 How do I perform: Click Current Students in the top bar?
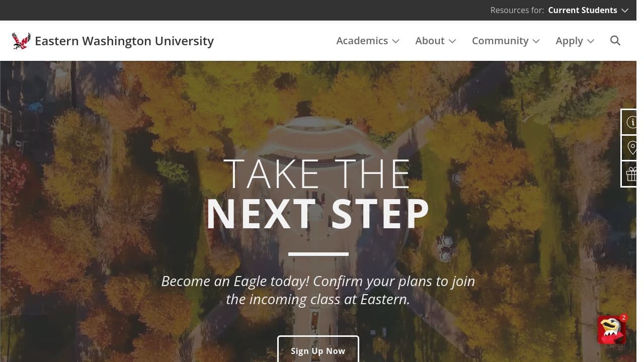[583, 10]
